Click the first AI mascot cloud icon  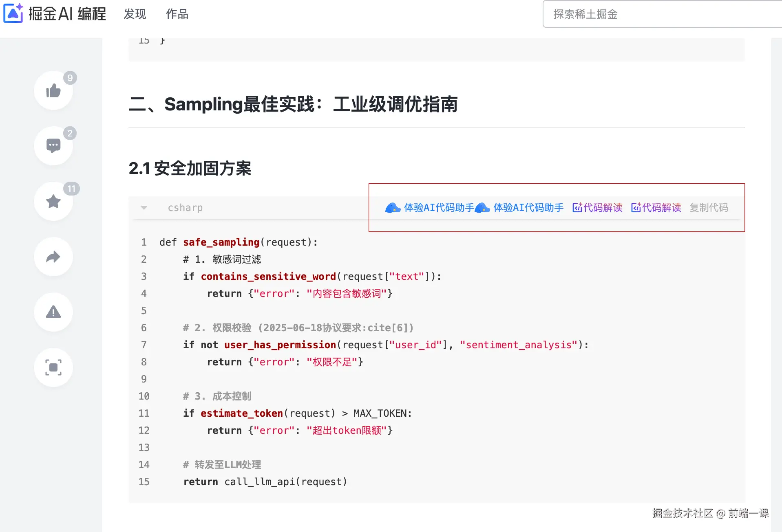(x=392, y=208)
